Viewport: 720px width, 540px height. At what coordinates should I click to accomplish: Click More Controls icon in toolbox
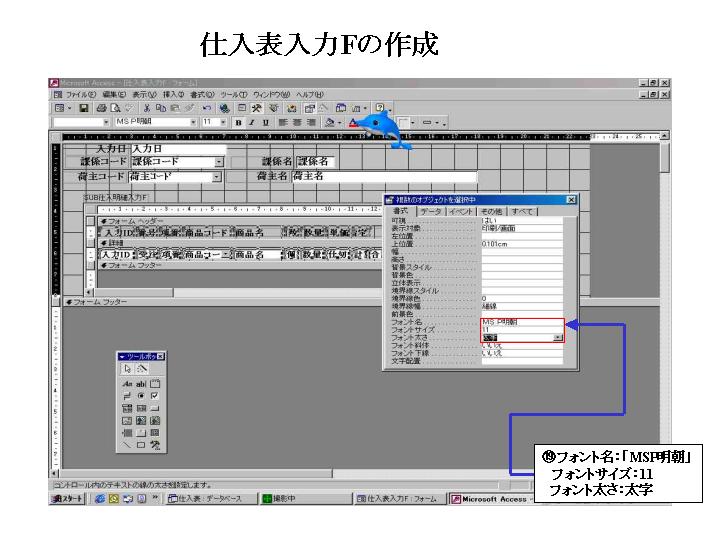(155, 445)
